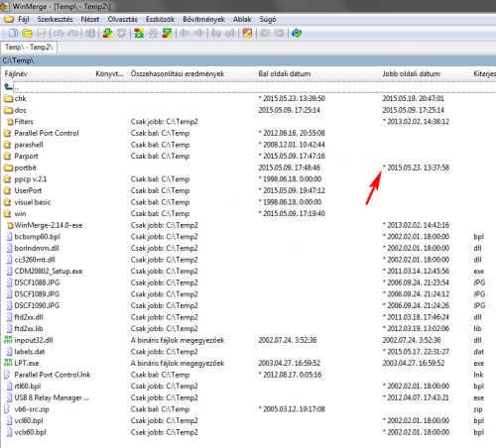Screen dimensions: 496x448
Task: Click the parent folder up-arrow icon
Action: tap(8, 87)
